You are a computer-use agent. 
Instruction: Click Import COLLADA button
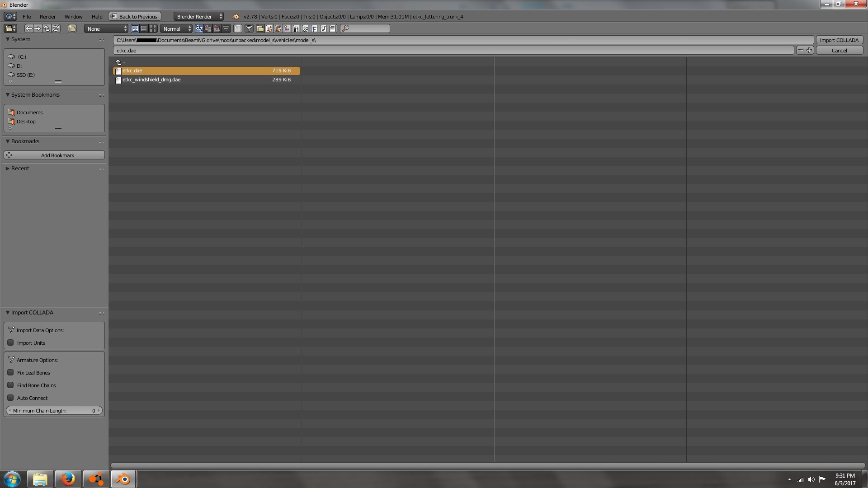point(839,40)
